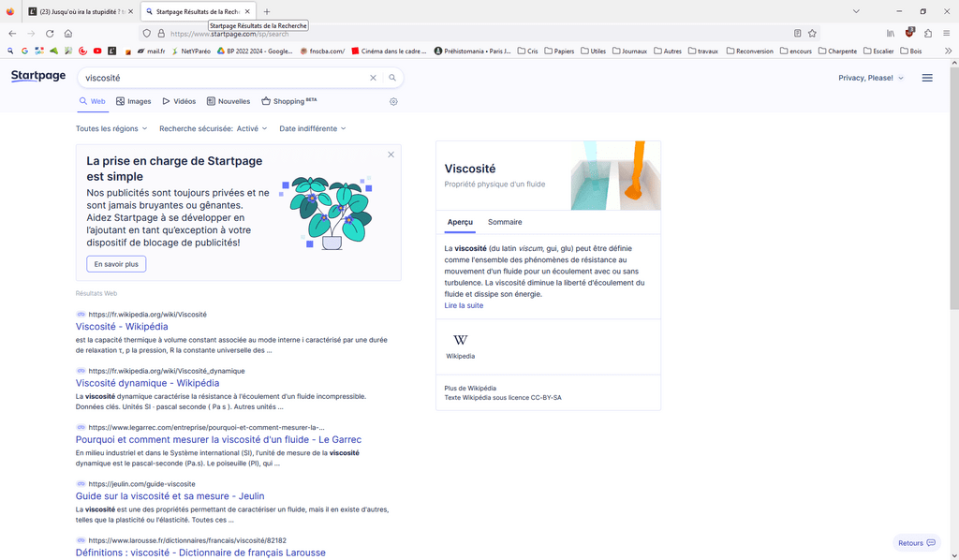Open the NetYParéo bookmark
This screenshot has height=560, width=959.
(x=191, y=51)
